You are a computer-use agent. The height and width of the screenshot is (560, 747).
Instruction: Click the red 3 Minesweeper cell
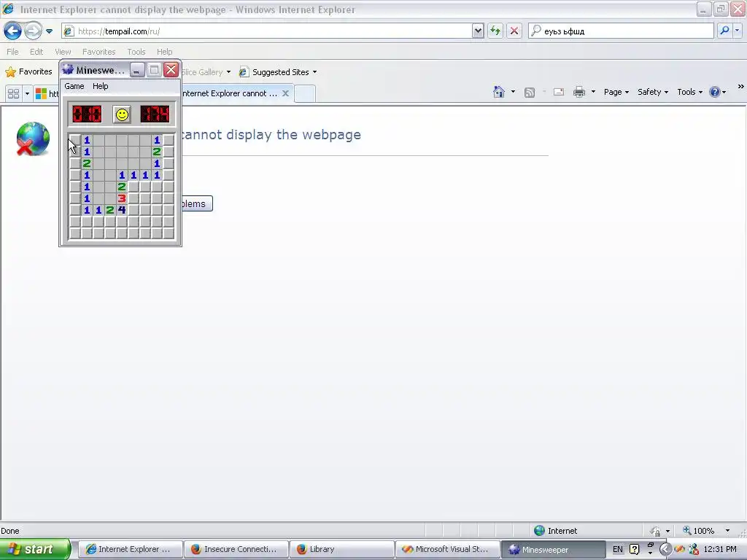122,198
